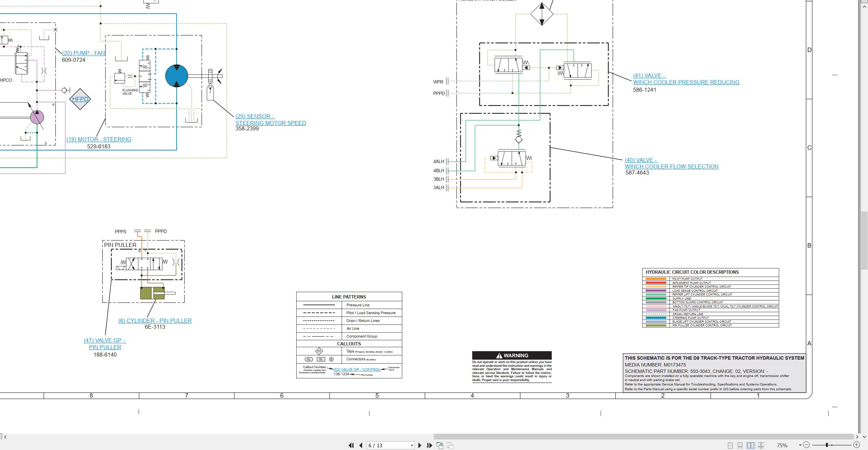Switch to two-page facing view

(x=751, y=445)
